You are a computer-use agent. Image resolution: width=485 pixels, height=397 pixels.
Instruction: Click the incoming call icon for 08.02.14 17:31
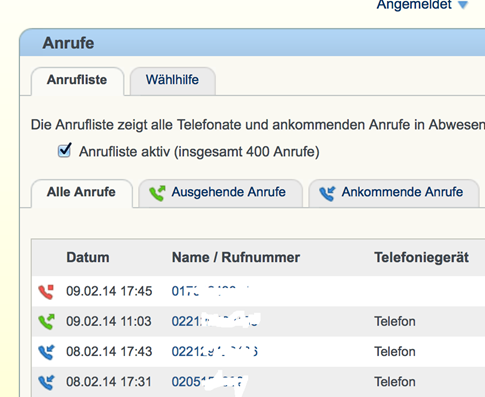46,382
